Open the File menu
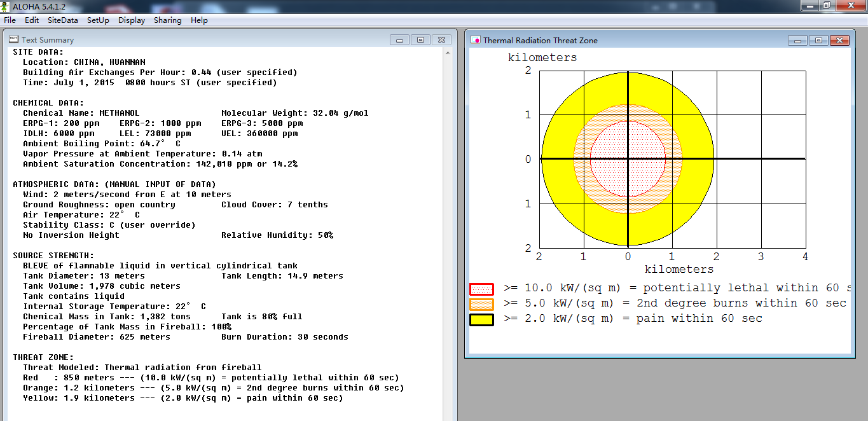 tap(10, 20)
